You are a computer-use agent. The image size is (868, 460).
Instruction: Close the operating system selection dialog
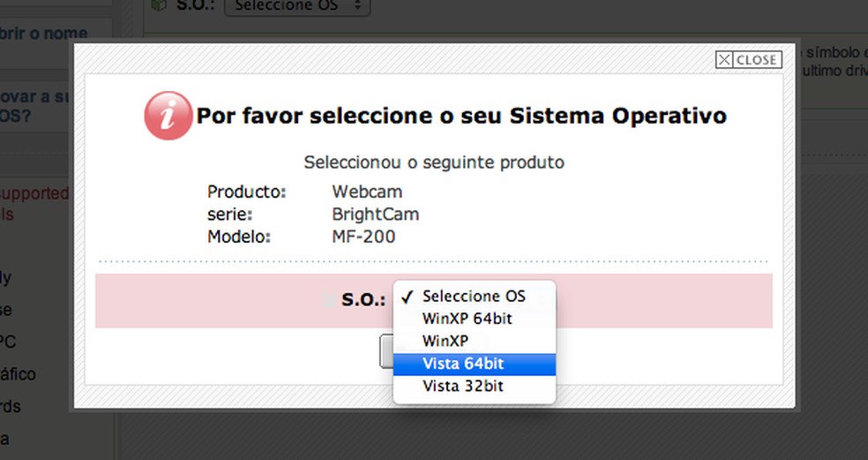748,60
